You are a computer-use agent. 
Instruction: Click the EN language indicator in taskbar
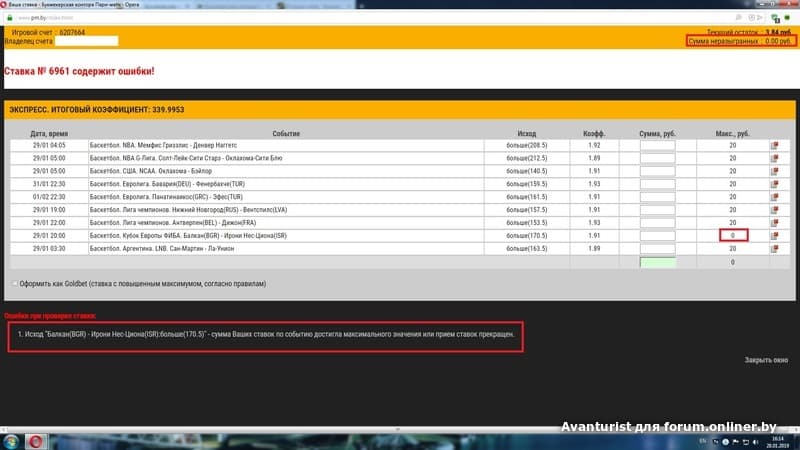pyautogui.click(x=703, y=441)
